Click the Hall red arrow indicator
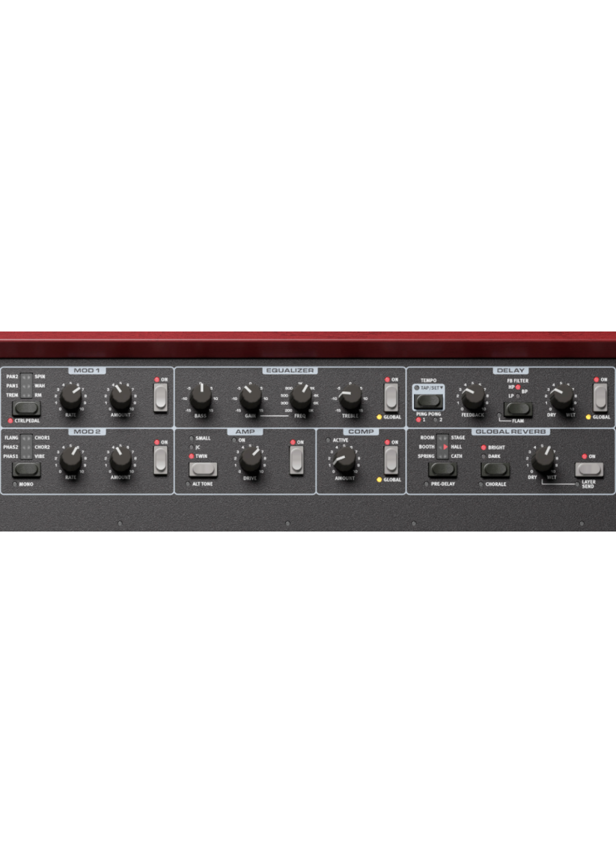 coord(446,447)
